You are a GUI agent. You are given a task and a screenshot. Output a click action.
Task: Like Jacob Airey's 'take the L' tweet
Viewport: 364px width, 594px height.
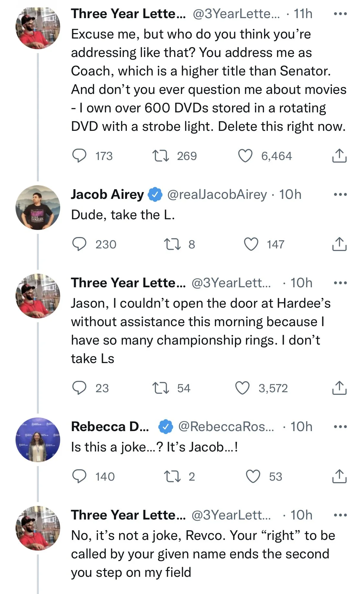[251, 244]
